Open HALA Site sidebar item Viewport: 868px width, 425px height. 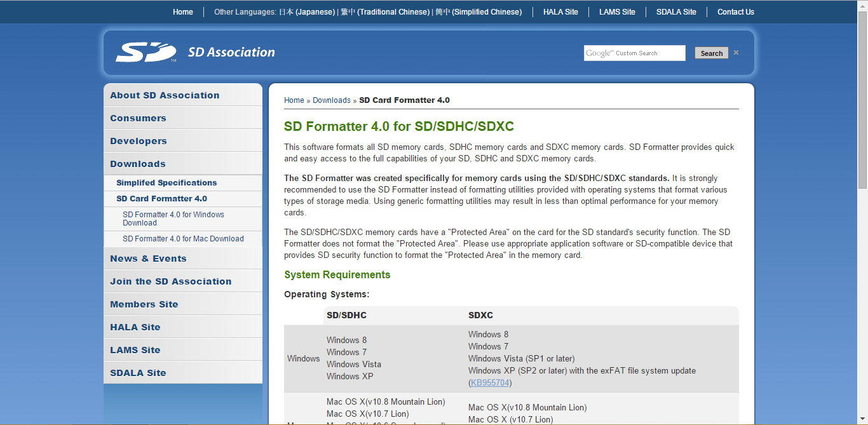(x=183, y=327)
